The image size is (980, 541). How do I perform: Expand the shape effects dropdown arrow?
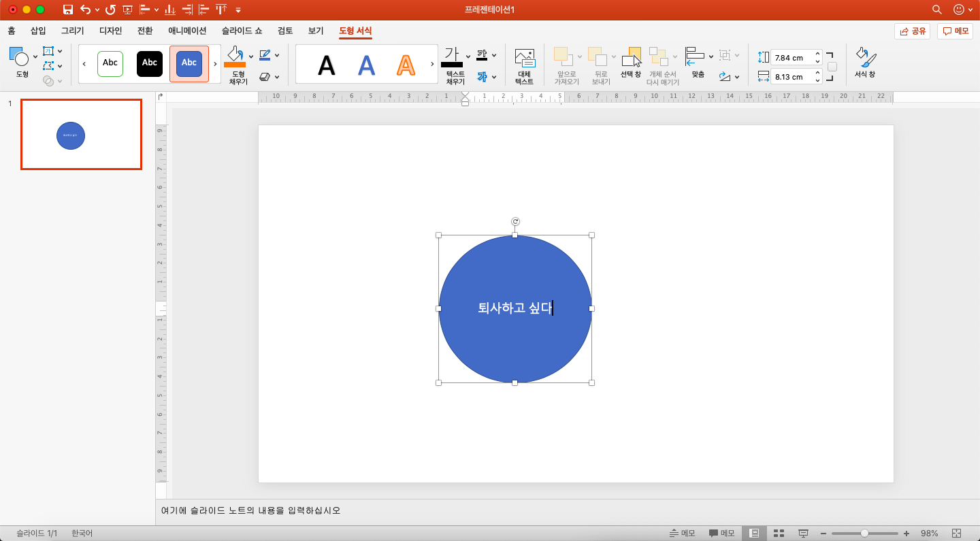pos(277,77)
